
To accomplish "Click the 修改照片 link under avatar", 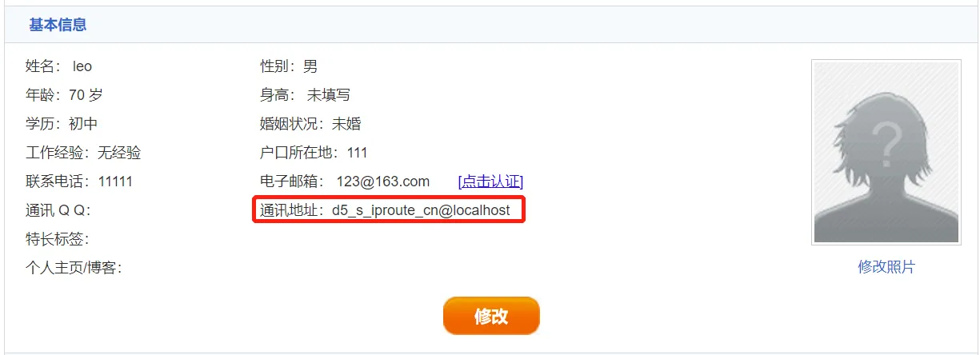I will [886, 267].
